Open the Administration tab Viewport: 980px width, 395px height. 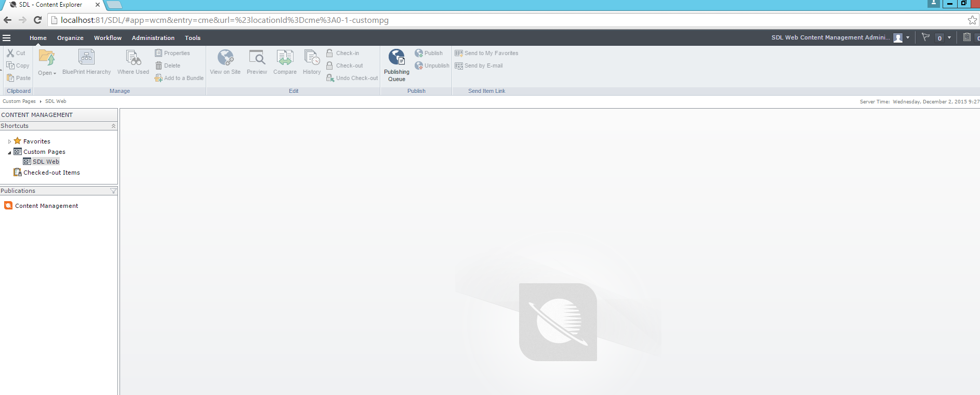tap(153, 38)
